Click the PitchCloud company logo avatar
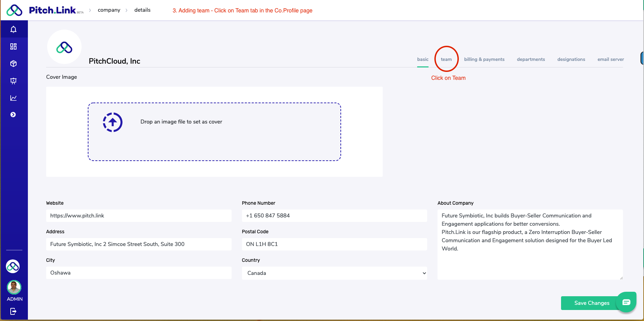Viewport: 644px width, 321px height. [x=64, y=47]
